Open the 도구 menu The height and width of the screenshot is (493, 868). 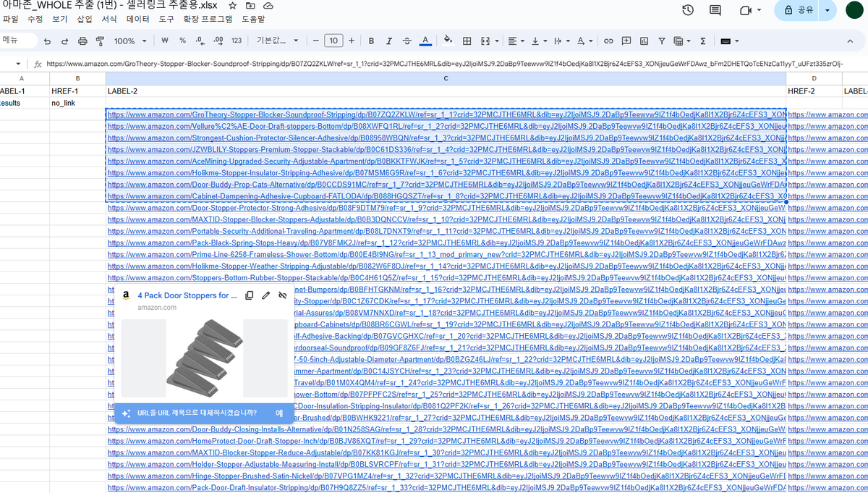[166, 20]
